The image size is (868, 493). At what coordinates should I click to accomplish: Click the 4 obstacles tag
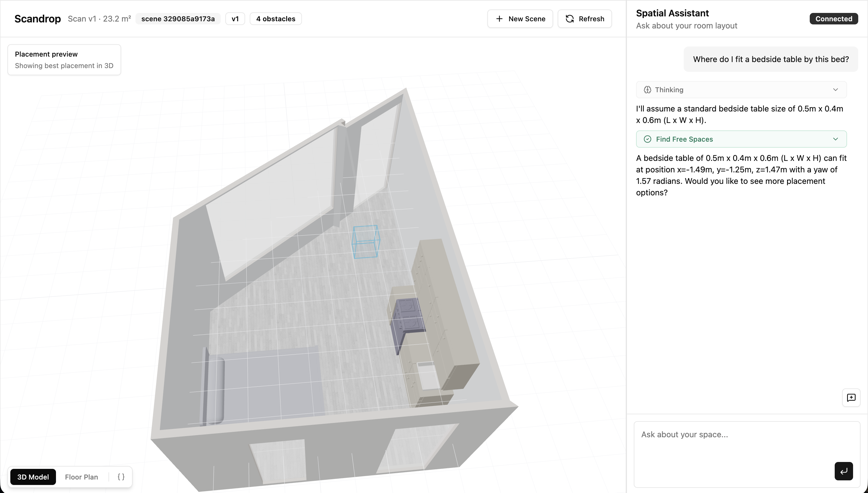(x=276, y=19)
